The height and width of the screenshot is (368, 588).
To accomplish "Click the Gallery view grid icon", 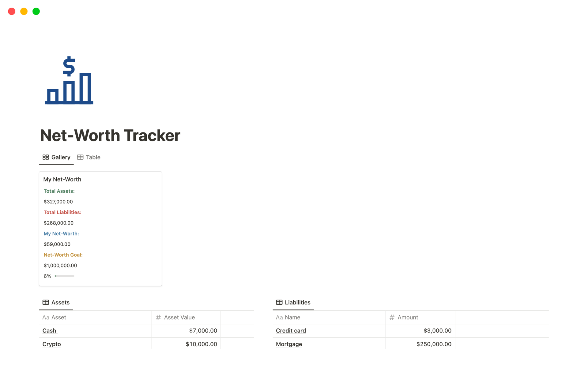I will pyautogui.click(x=46, y=157).
